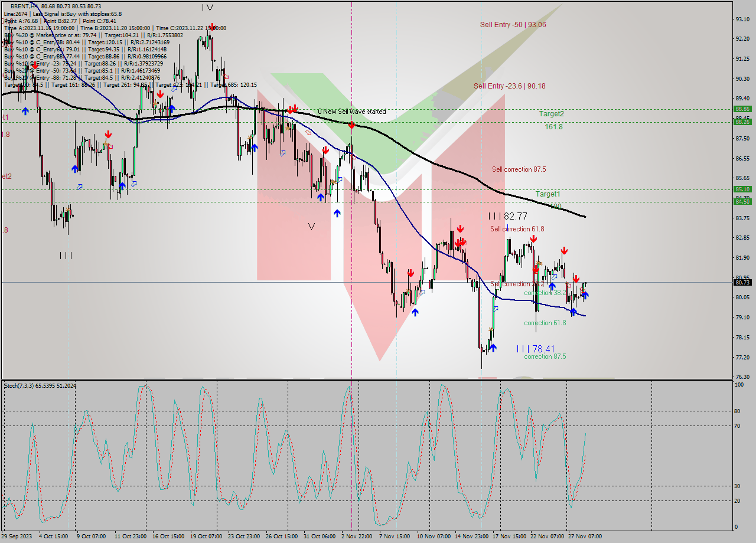
Task: Click the 90.30 price axis label
Action: pyautogui.click(x=742, y=79)
